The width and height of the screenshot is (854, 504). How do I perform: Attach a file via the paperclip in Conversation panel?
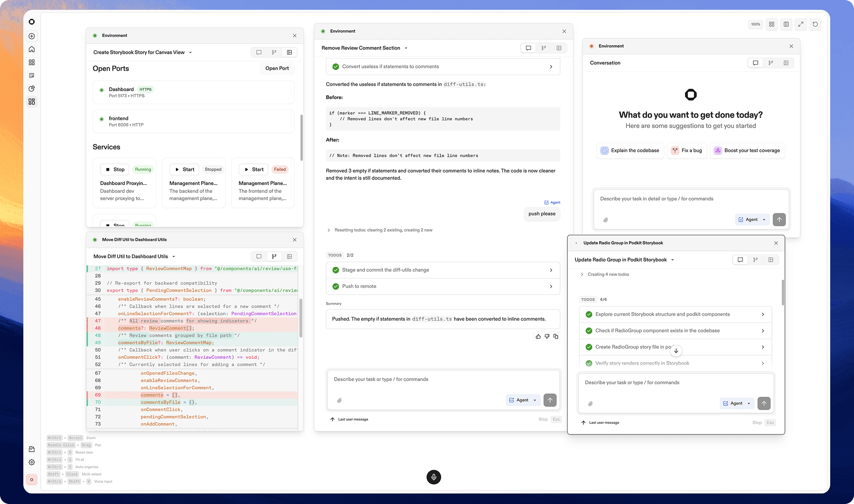(x=606, y=220)
